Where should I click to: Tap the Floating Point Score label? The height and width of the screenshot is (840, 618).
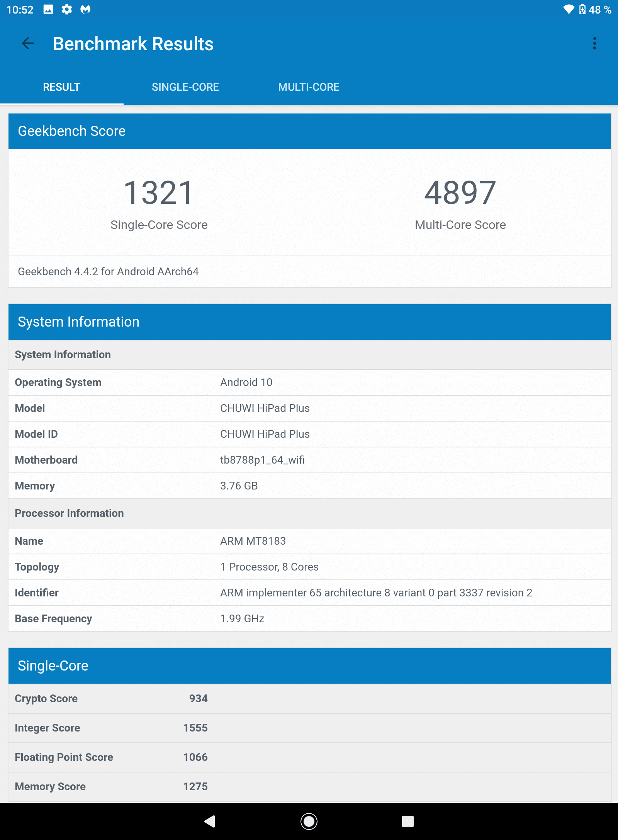point(64,757)
